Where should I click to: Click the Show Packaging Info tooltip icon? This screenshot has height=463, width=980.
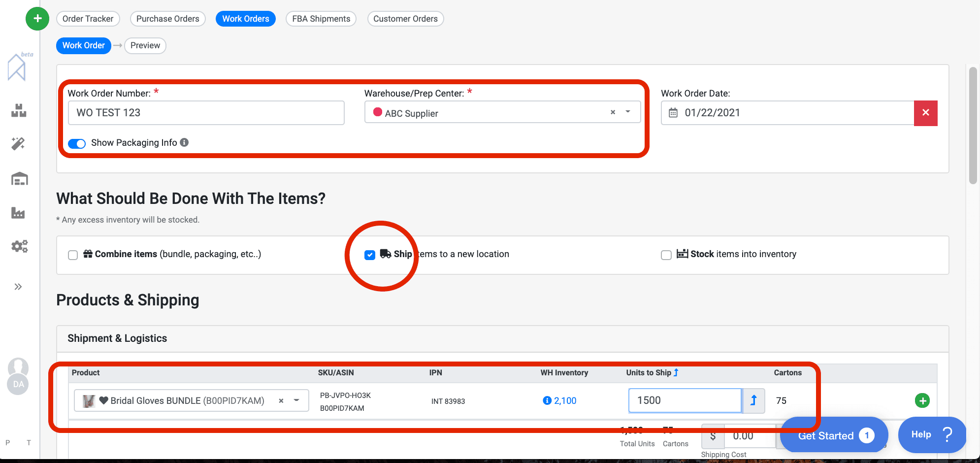click(184, 142)
